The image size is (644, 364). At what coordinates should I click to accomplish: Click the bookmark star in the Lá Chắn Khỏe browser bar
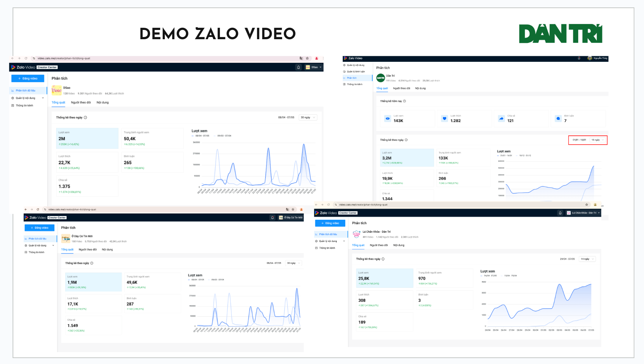click(x=586, y=205)
